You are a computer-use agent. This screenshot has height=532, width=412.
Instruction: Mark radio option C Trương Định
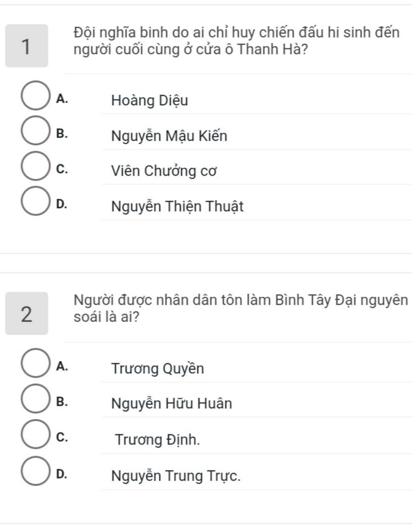[x=35, y=434]
